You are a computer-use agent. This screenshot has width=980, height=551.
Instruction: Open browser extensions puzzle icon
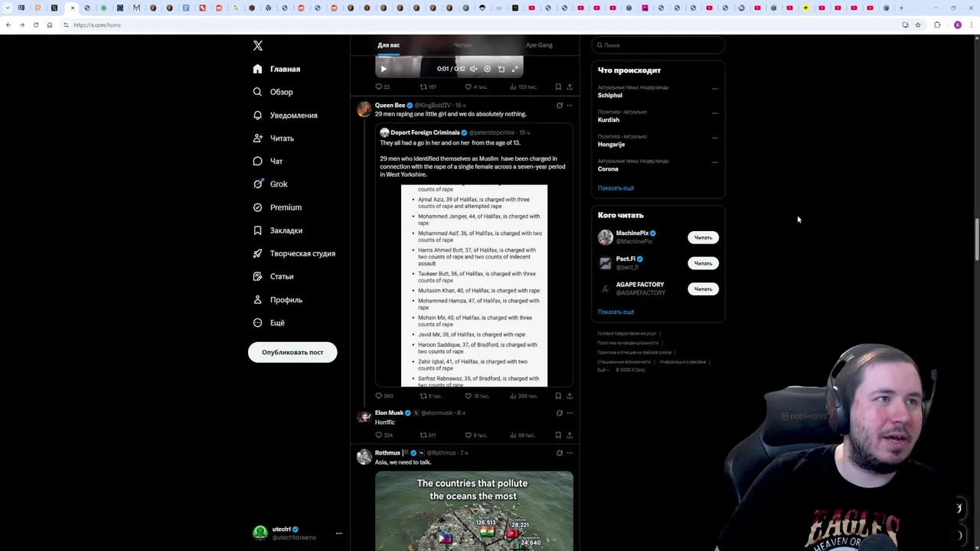[x=937, y=24]
